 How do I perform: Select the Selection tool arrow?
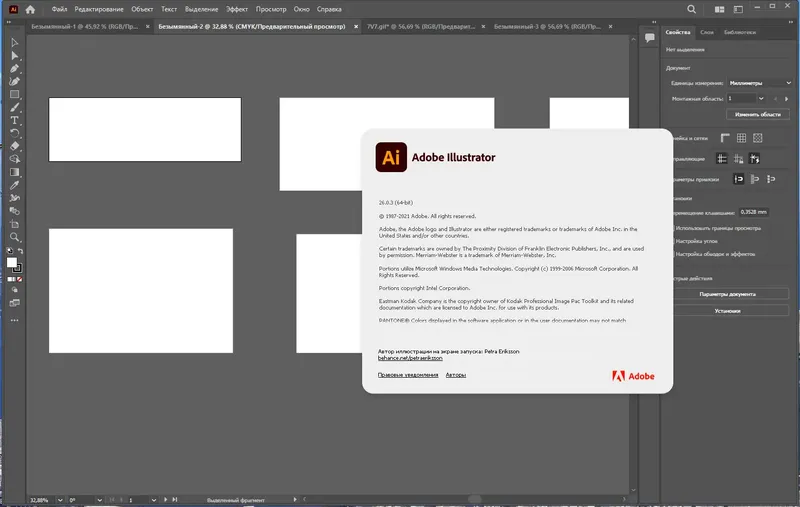[x=14, y=43]
